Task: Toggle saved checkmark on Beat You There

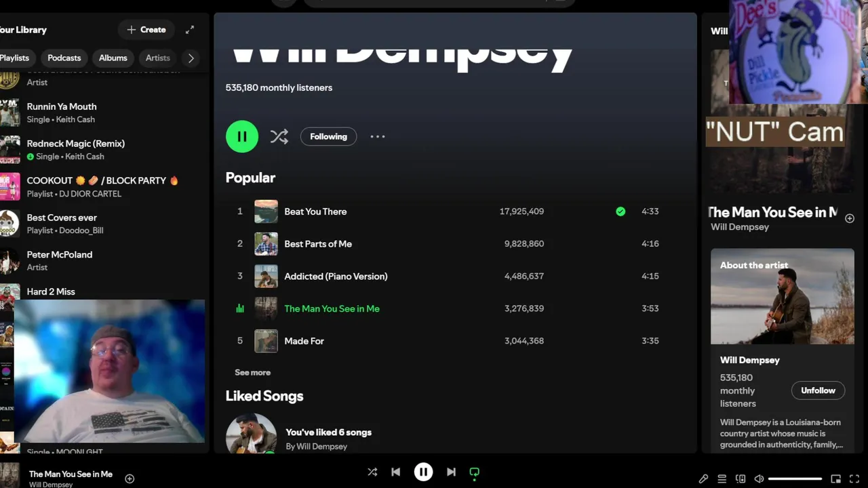Action: pos(620,211)
